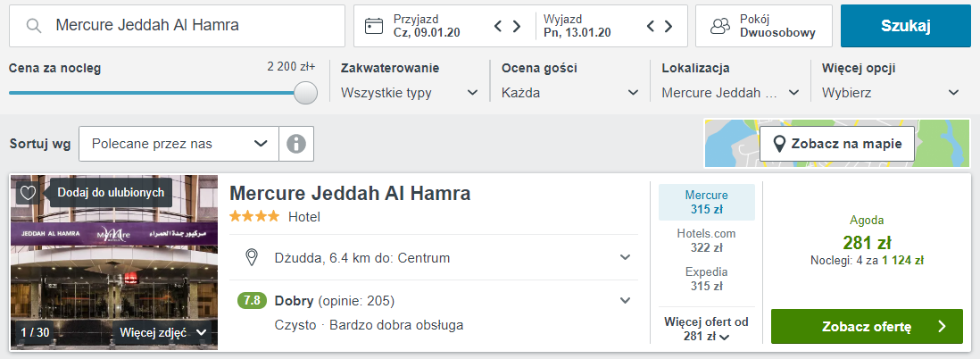Click the check-in calendar icon
The height and width of the screenshot is (359, 980).
coord(375,26)
